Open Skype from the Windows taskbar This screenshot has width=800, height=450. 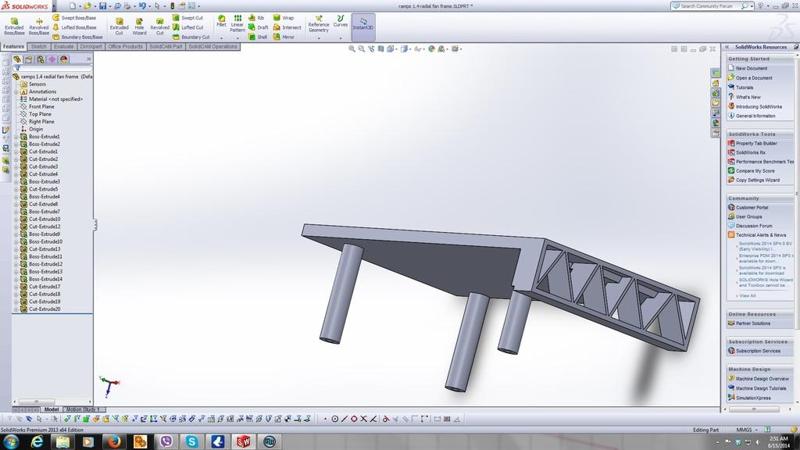click(192, 441)
